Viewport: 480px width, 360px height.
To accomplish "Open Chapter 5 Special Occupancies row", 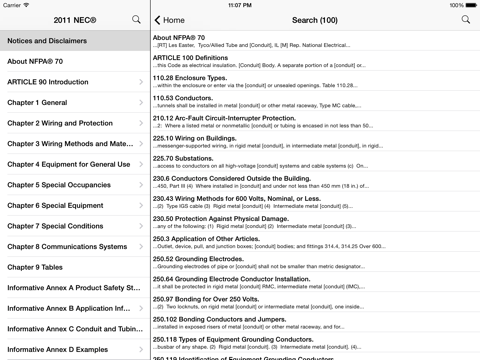I will pos(75,185).
